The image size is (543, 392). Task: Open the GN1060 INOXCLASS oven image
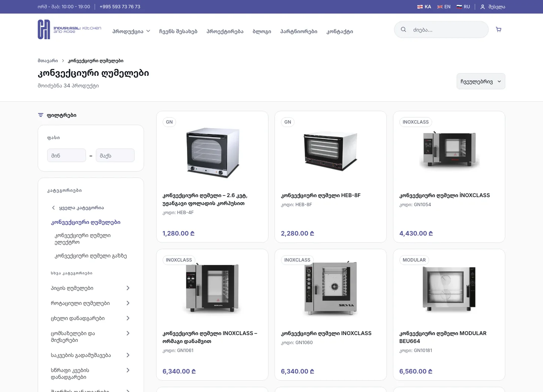coord(331,289)
